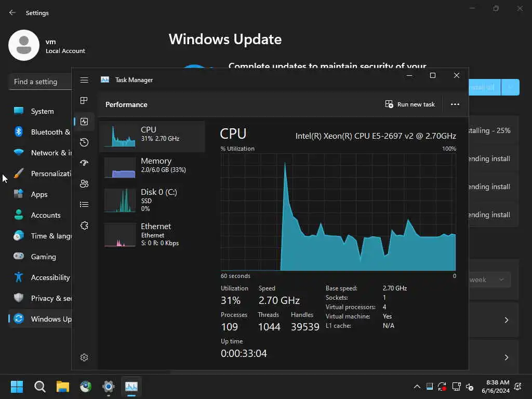This screenshot has width=532, height=399.
Task: Click the Threads value 1044
Action: click(x=269, y=327)
